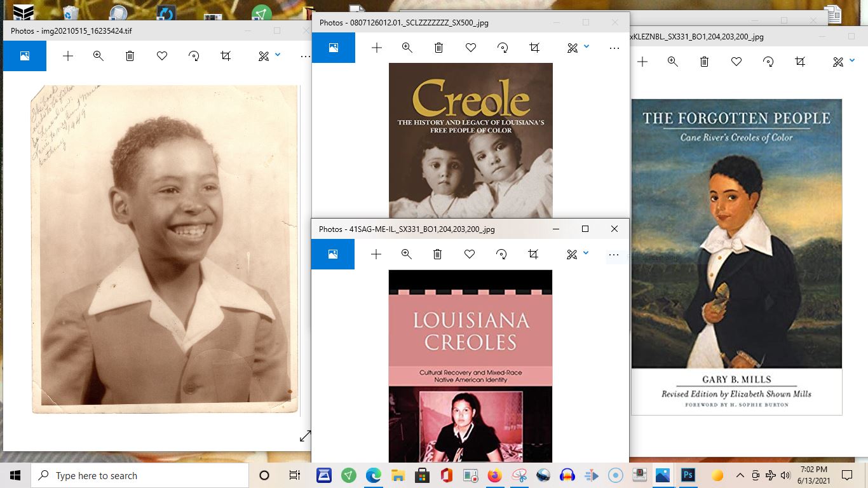Image resolution: width=868 pixels, height=488 pixels.
Task: Open Cortana from the taskbar
Action: tap(264, 475)
